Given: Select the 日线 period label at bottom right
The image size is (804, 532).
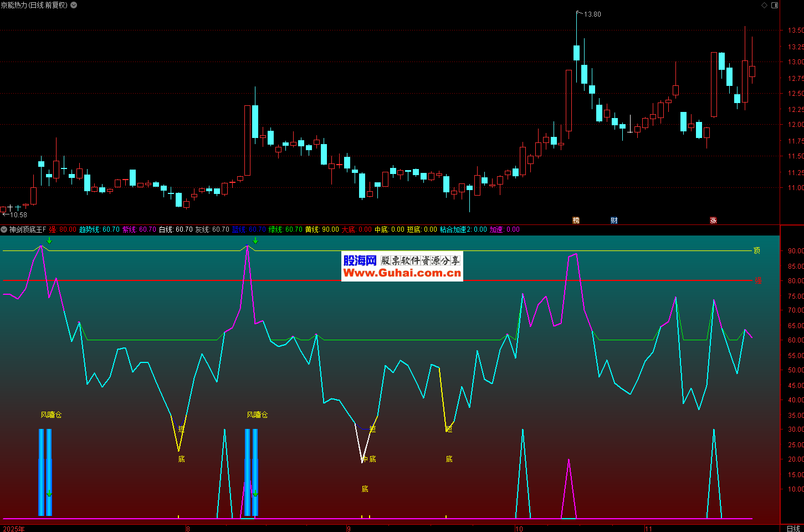Looking at the screenshot, I should click(793, 528).
